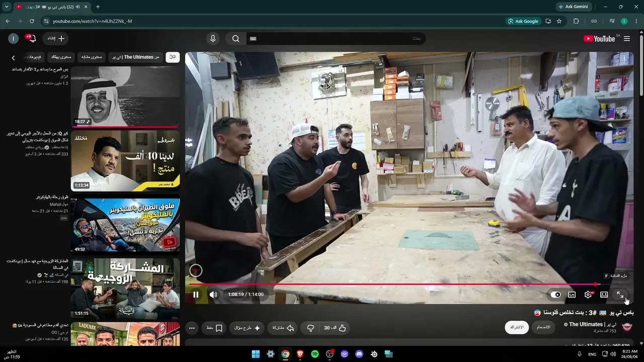Open the المشاركة الزوجية podcast thumbnail
The width and height of the screenshot is (644, 362).
coord(125,289)
